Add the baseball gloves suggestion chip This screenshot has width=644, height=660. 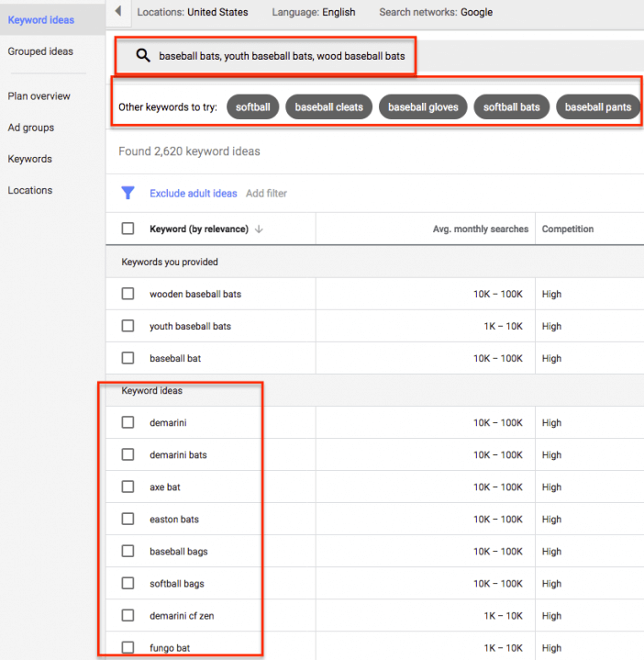[423, 106]
